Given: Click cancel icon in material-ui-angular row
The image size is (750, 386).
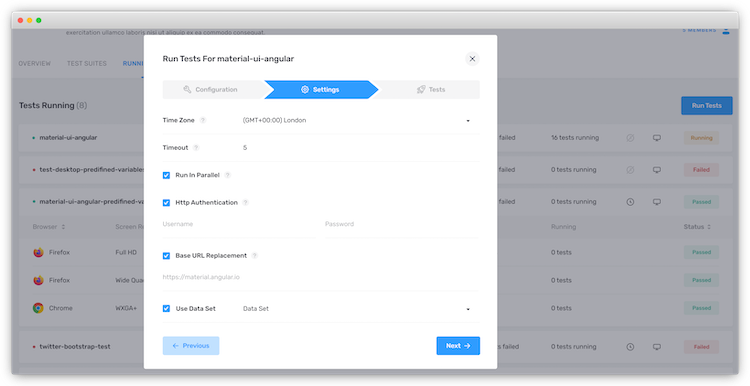Looking at the screenshot, I should (630, 138).
